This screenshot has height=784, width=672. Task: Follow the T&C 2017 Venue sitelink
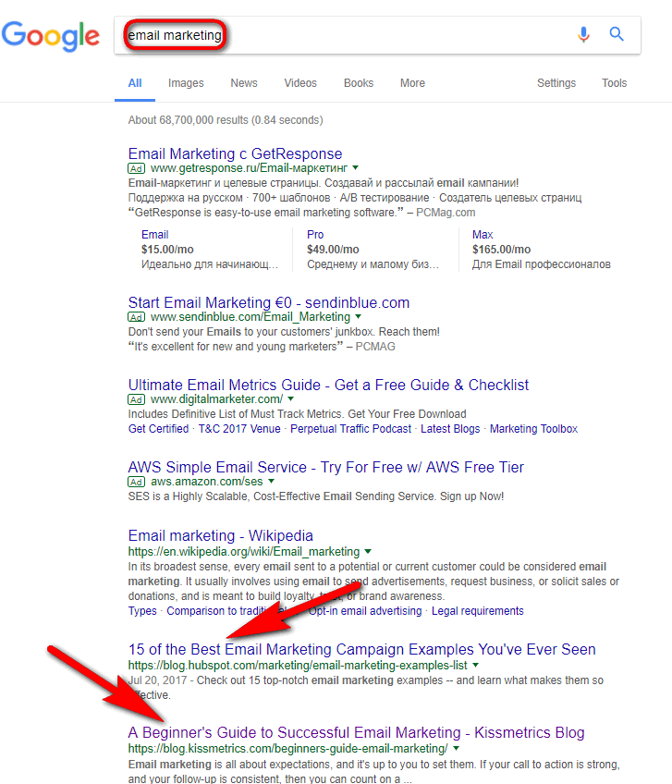click(x=239, y=429)
